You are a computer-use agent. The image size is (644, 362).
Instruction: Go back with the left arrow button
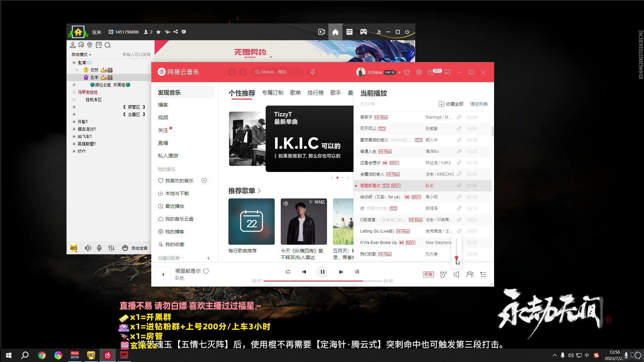tap(232, 72)
